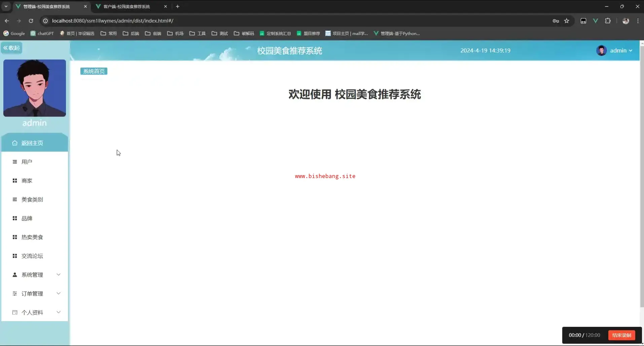
Task: Open the 商家 menu item
Action: coord(35,181)
